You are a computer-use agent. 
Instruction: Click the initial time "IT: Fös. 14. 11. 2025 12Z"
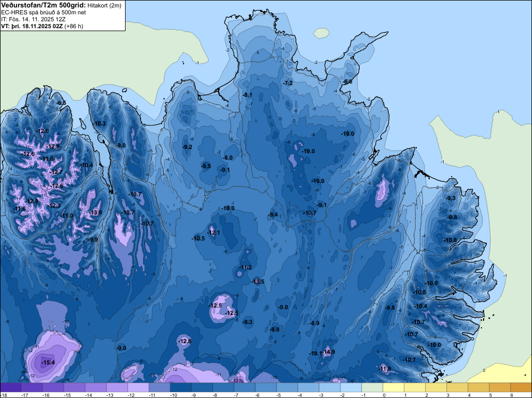pyautogui.click(x=33, y=19)
